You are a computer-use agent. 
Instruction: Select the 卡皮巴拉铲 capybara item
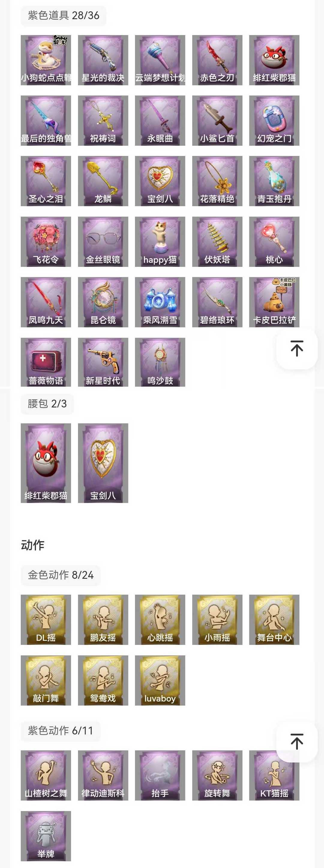[274, 302]
